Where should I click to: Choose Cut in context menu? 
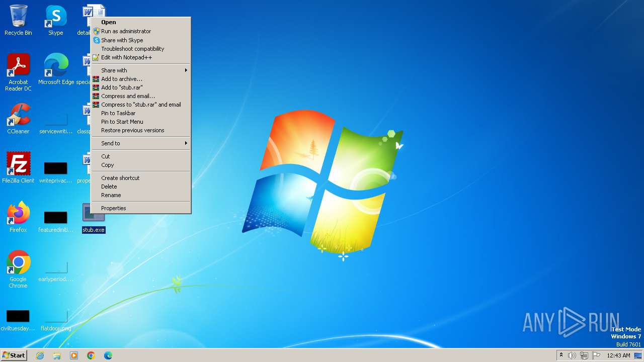pos(141,156)
